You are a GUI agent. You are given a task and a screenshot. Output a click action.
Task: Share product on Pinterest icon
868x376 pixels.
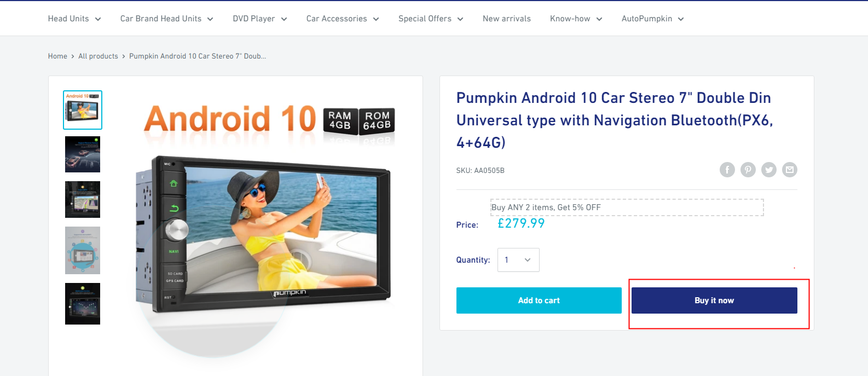748,170
